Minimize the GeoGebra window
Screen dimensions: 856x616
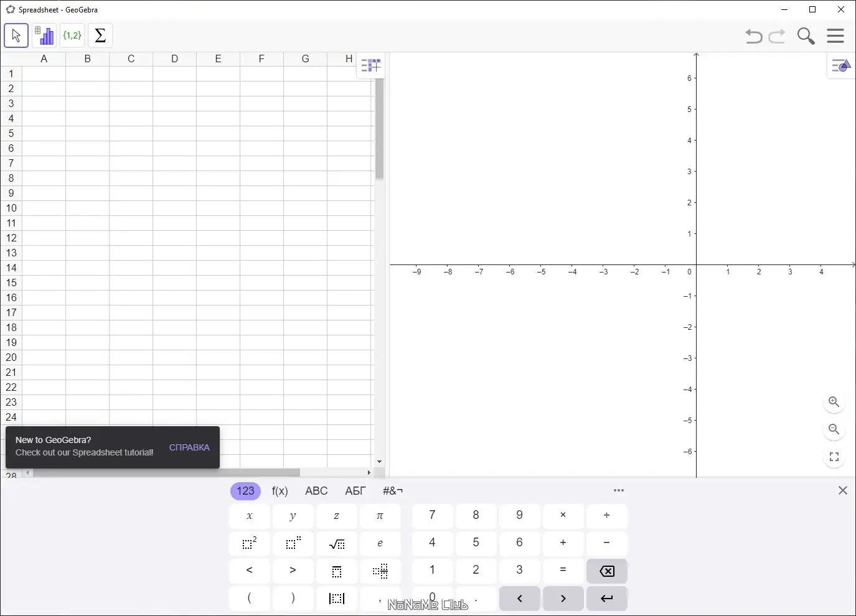(x=784, y=9)
